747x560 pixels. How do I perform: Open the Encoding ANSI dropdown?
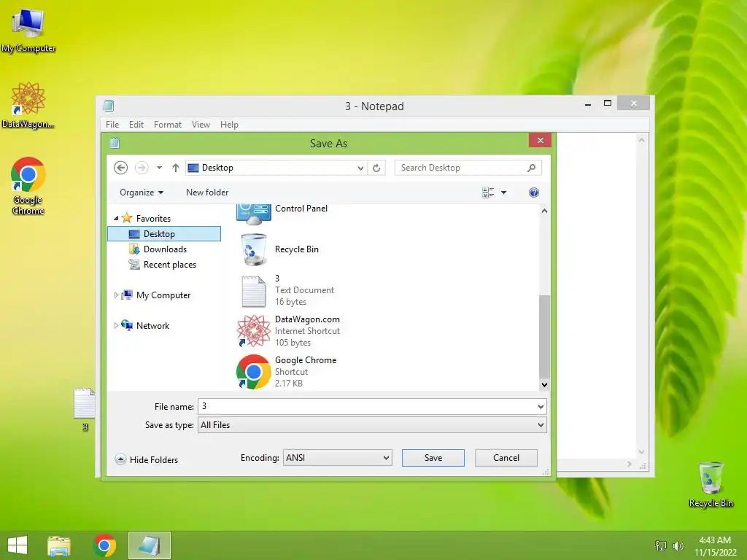[x=337, y=458]
